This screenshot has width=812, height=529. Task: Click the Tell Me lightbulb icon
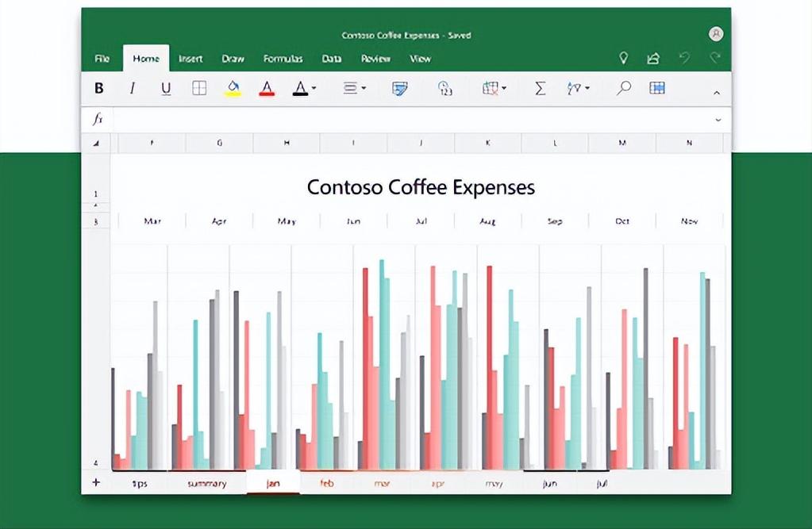624,58
